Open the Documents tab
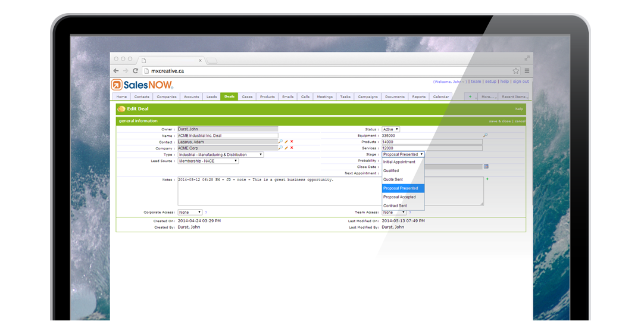 [395, 96]
